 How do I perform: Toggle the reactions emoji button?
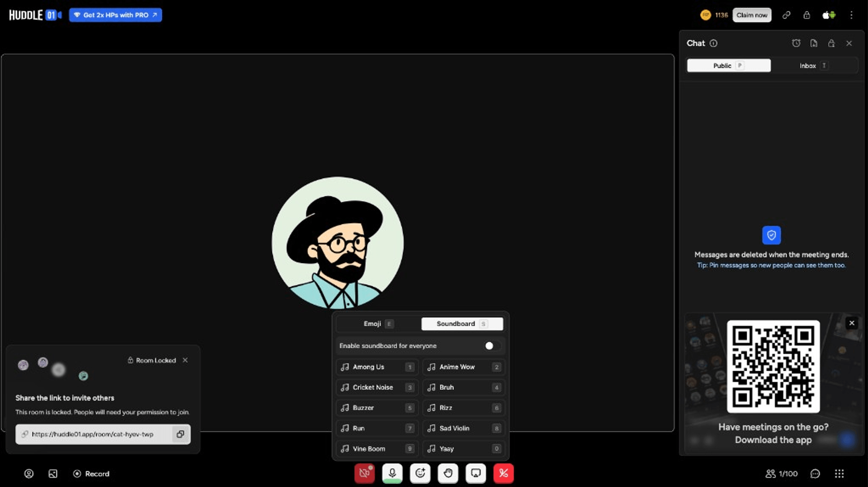coord(420,473)
